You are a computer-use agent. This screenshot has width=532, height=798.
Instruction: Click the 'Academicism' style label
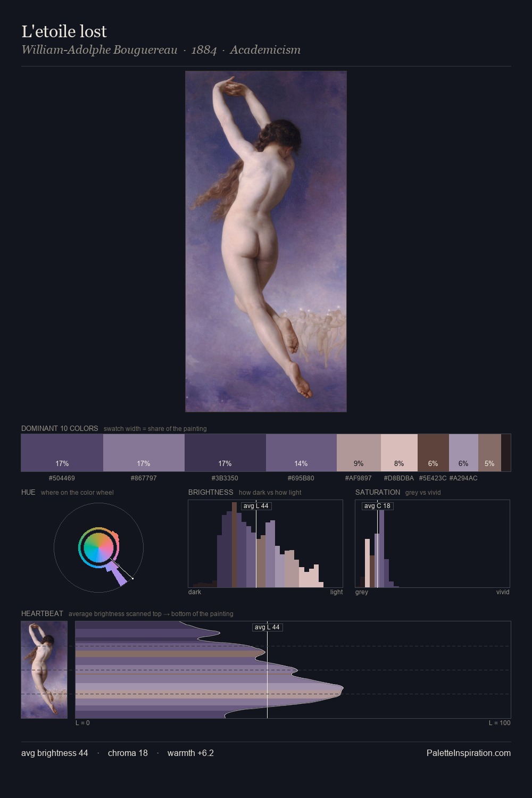coord(265,50)
